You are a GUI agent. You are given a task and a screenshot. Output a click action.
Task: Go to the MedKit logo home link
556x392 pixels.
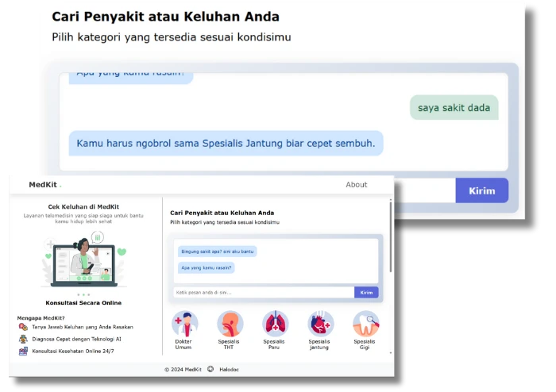pos(43,185)
